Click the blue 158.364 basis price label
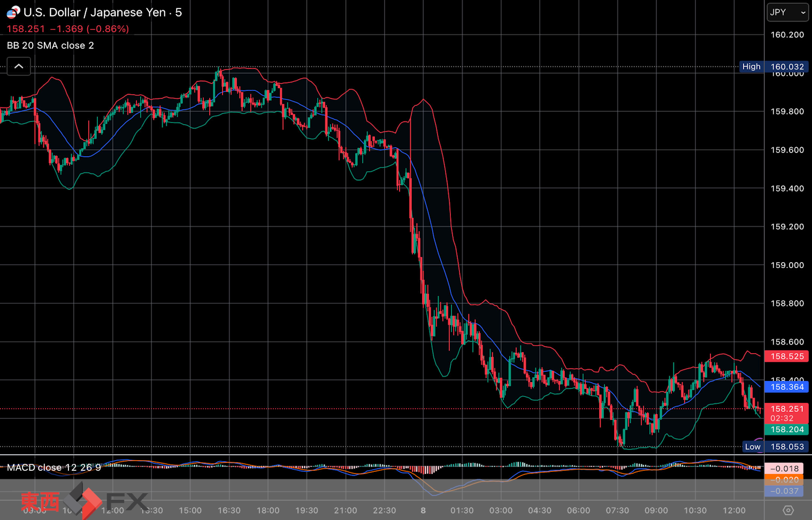The image size is (812, 520). pyautogui.click(x=786, y=387)
